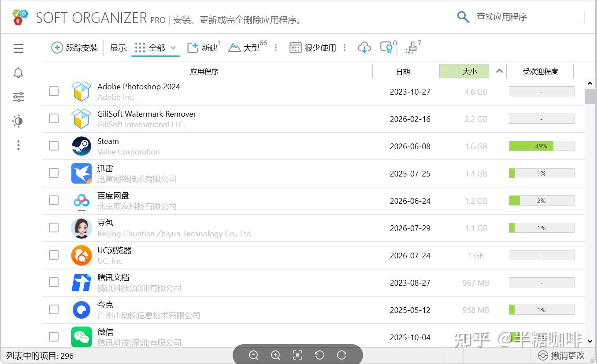Select the 百度网盘 checkbox
Viewport: 597px width, 364px height.
[54, 200]
